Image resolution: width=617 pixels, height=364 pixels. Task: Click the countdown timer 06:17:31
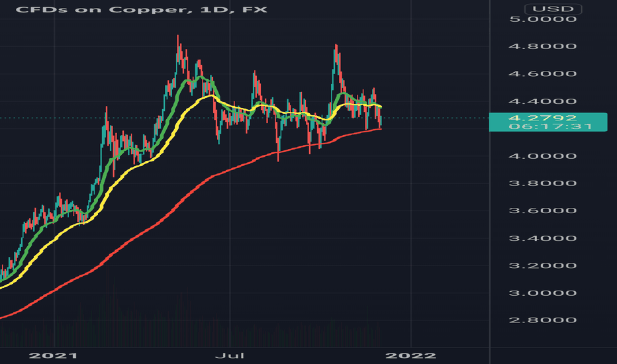550,126
